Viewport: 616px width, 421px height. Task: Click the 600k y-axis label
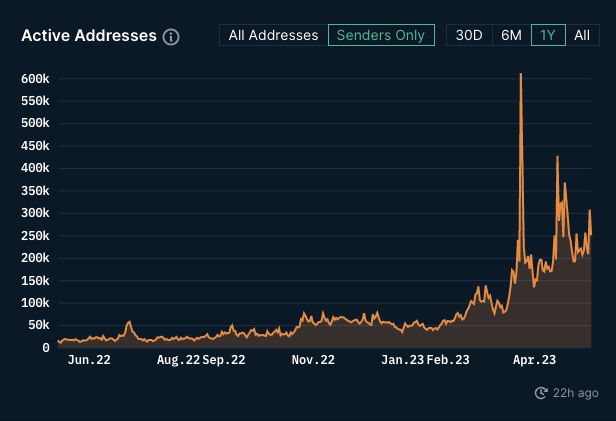35,79
